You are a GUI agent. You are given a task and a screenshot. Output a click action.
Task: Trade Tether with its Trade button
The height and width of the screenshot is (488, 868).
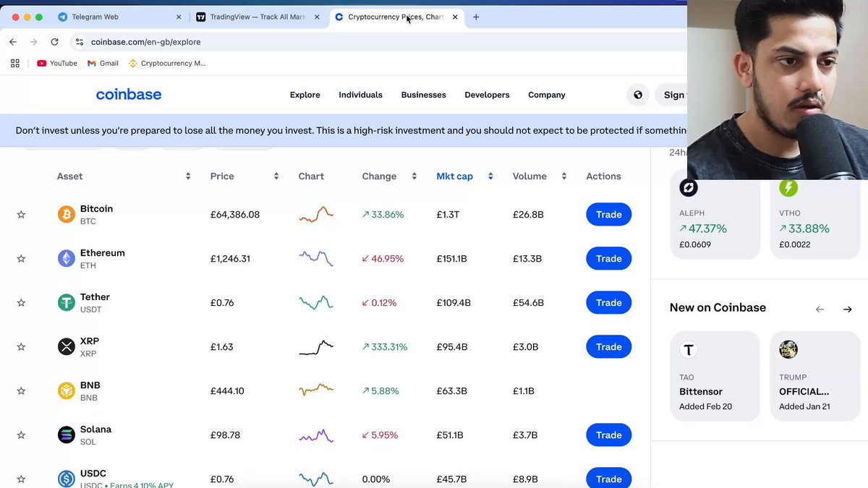coord(608,303)
